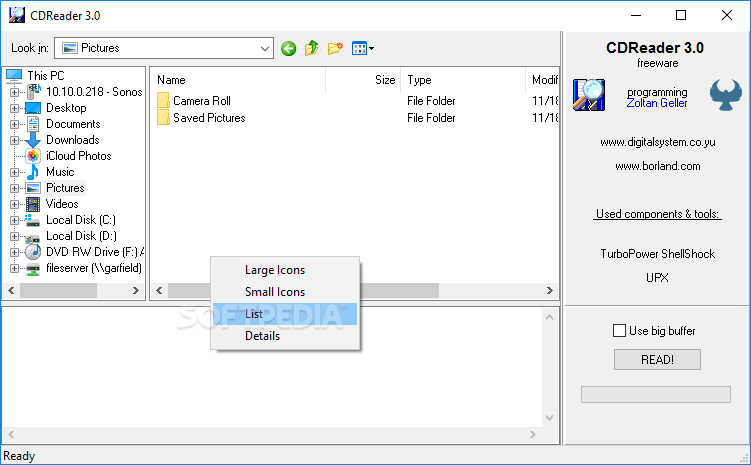Select List view in popup menu

pyautogui.click(x=285, y=314)
